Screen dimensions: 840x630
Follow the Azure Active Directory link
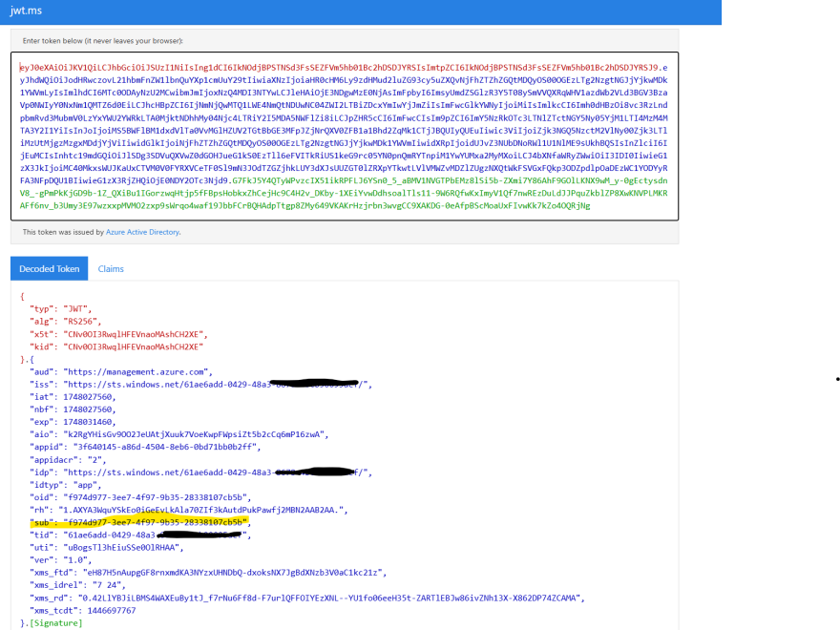click(142, 231)
